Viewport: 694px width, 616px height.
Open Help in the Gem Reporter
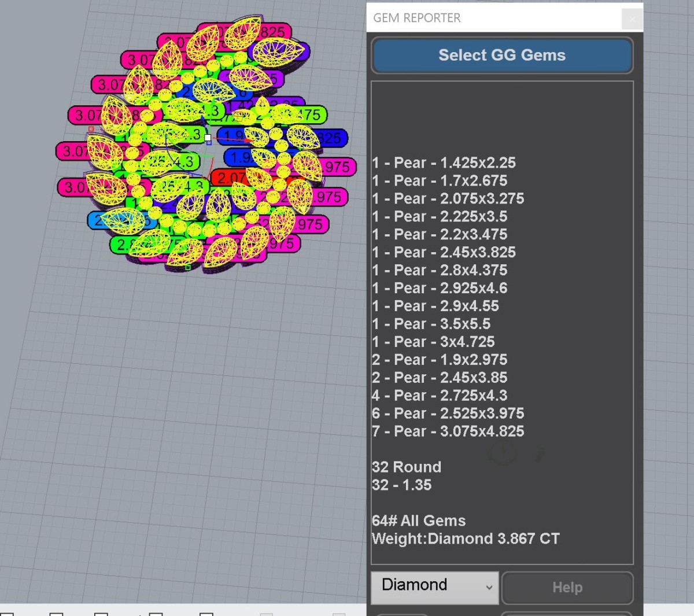click(x=567, y=588)
